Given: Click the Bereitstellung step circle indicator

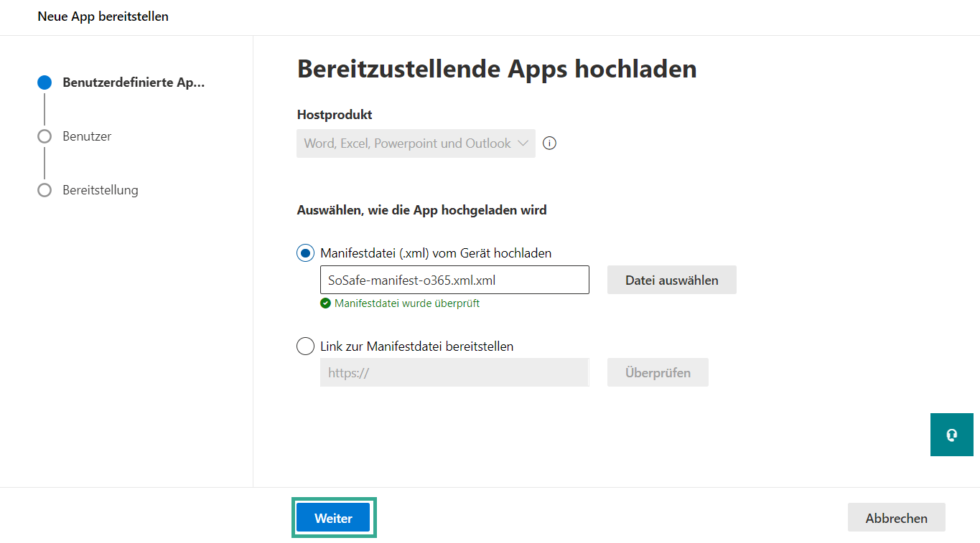Looking at the screenshot, I should pyautogui.click(x=45, y=190).
